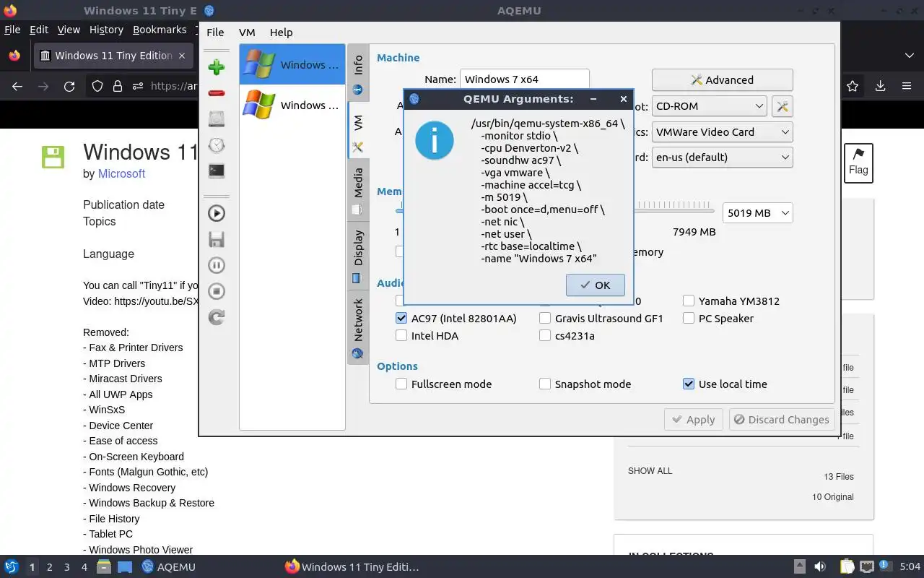Select the unhighlighted second Windows VM entry
924x578 pixels.
point(292,105)
